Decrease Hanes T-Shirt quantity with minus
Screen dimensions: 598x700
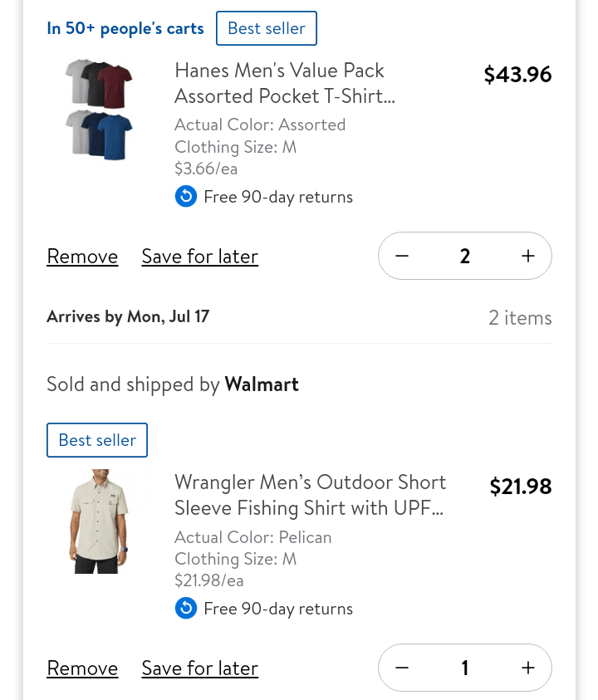tap(402, 256)
